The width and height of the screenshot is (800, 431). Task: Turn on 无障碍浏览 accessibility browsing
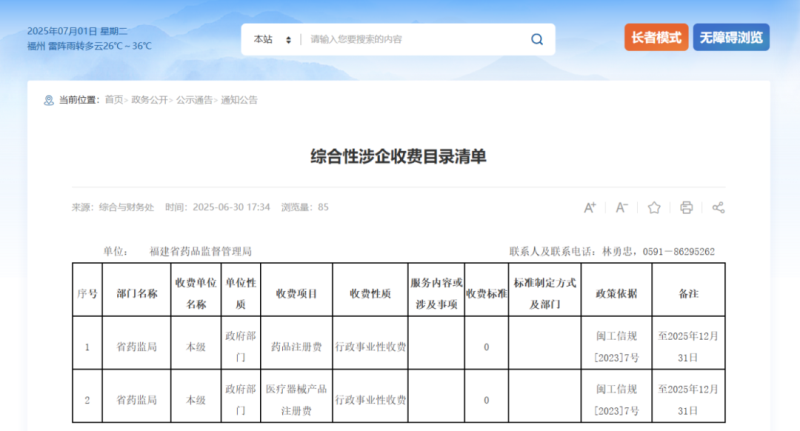coord(731,38)
